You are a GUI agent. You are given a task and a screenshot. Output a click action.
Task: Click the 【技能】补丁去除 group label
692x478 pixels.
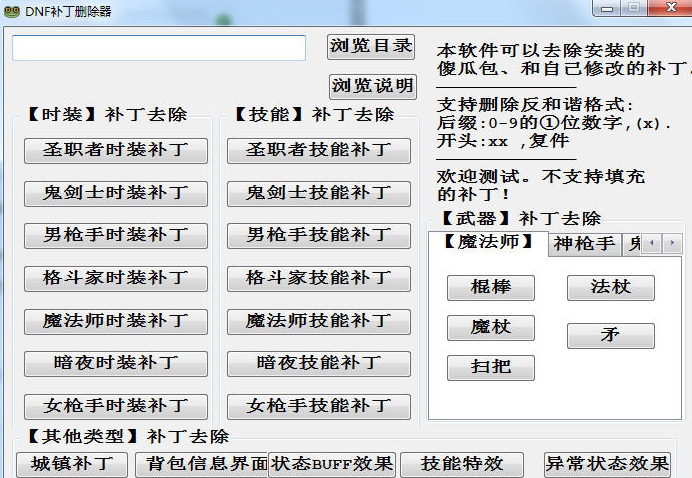(x=313, y=115)
